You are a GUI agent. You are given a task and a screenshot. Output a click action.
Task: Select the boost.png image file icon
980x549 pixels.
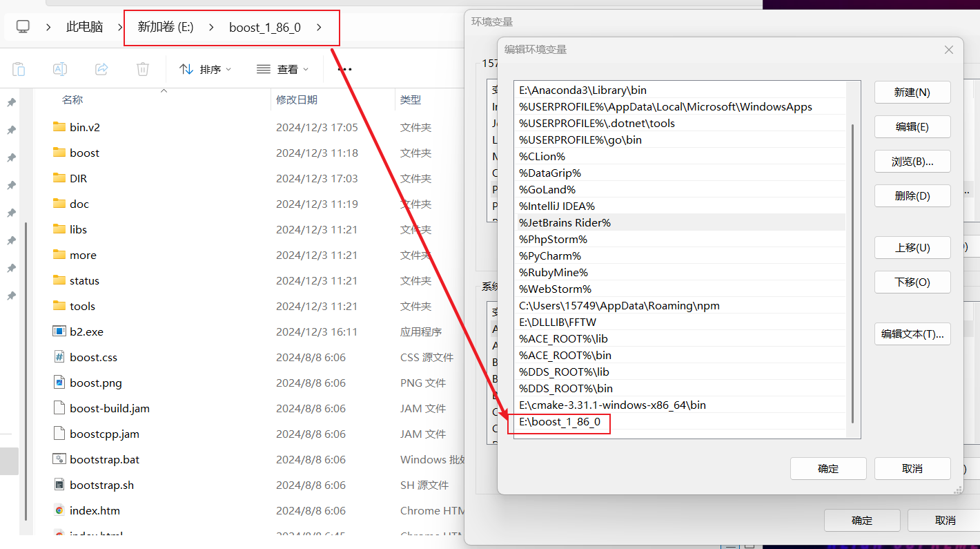point(59,383)
